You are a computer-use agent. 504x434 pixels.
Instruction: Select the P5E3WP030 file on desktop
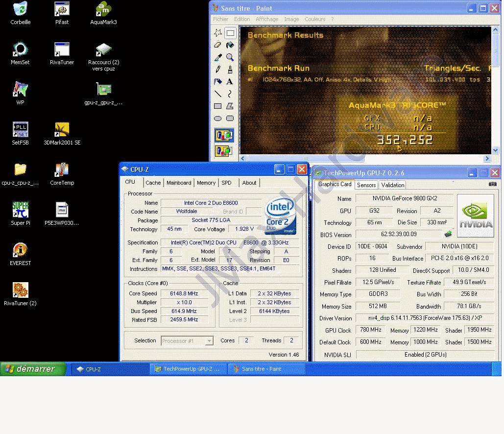[62, 214]
